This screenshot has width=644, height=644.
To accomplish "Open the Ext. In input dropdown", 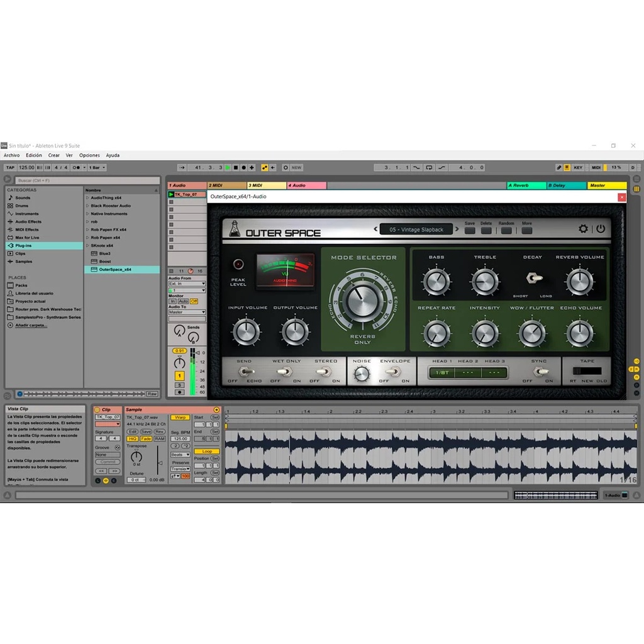I will (x=187, y=284).
